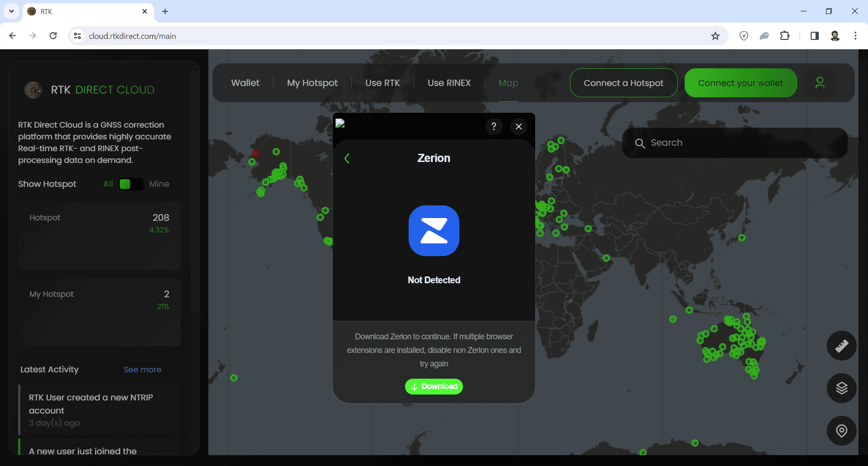Screen dimensions: 868x466
Task: Open the browser extensions puzzle icon
Action: coord(785,36)
